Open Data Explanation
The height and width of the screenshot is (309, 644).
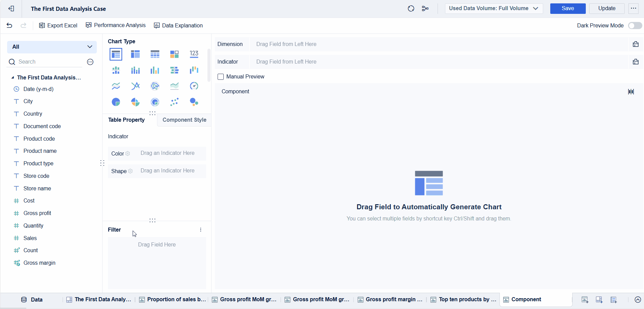(178, 26)
